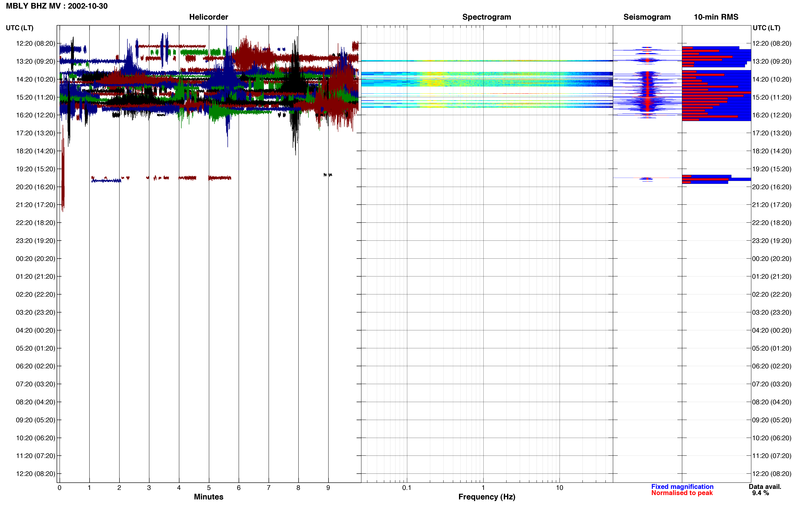The image size is (812, 508).
Task: Click left time label '15:20 (11:20)'
Action: [x=36, y=97]
